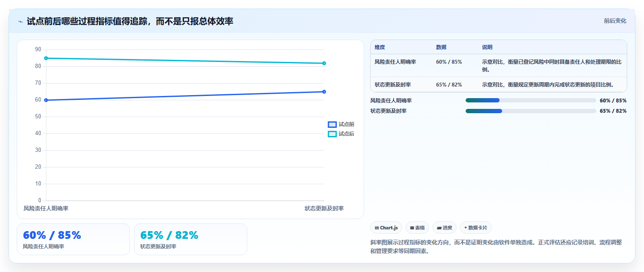Click the 风险责任人明确率 x-axis label
Viewport: 644px width, 272px height.
tap(46, 208)
